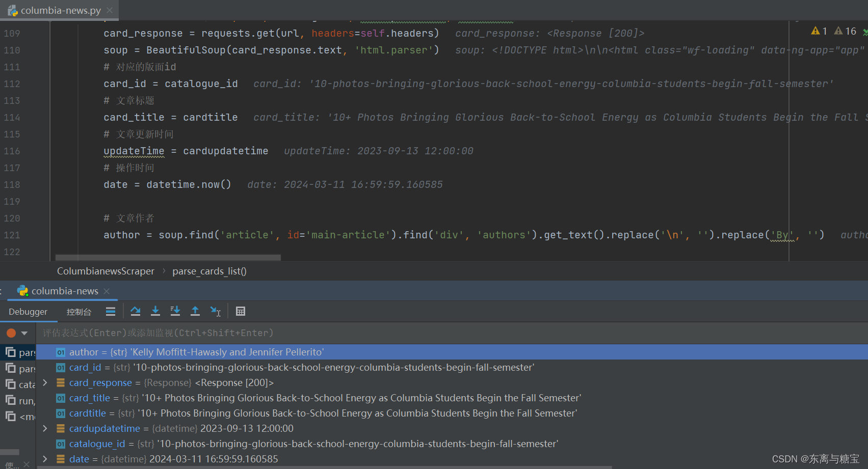Screen dimensions: 868x469
Task: Select the card_title variable row
Action: coord(452,398)
